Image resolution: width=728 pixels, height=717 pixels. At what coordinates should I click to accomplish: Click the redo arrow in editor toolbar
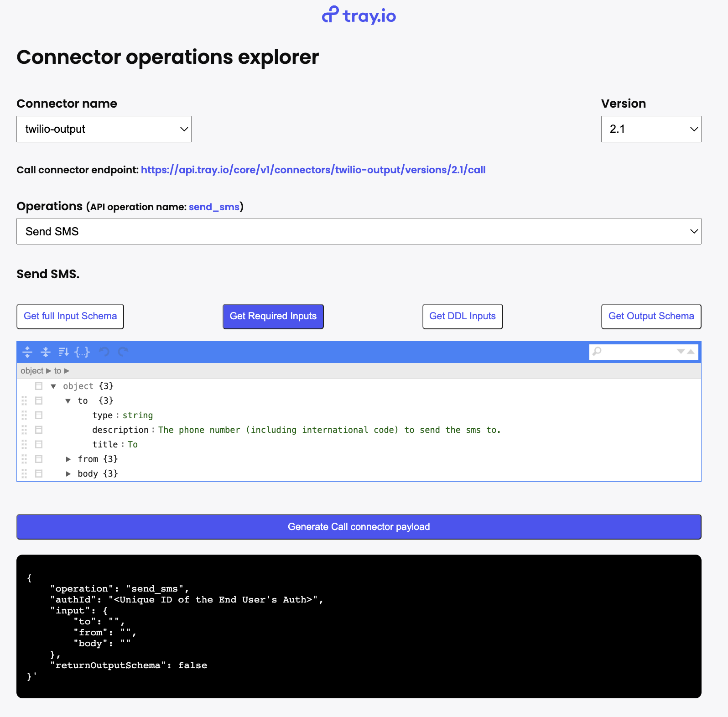[x=123, y=352]
